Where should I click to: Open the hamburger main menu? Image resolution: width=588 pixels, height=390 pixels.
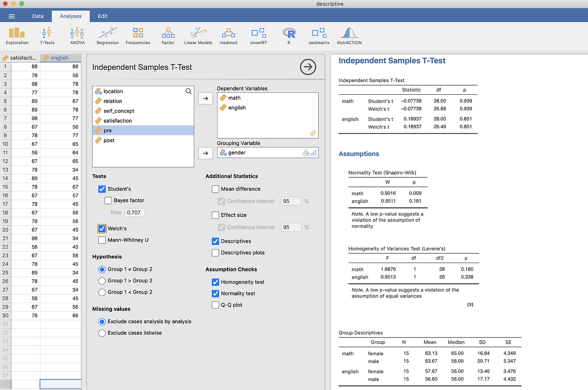[11, 16]
